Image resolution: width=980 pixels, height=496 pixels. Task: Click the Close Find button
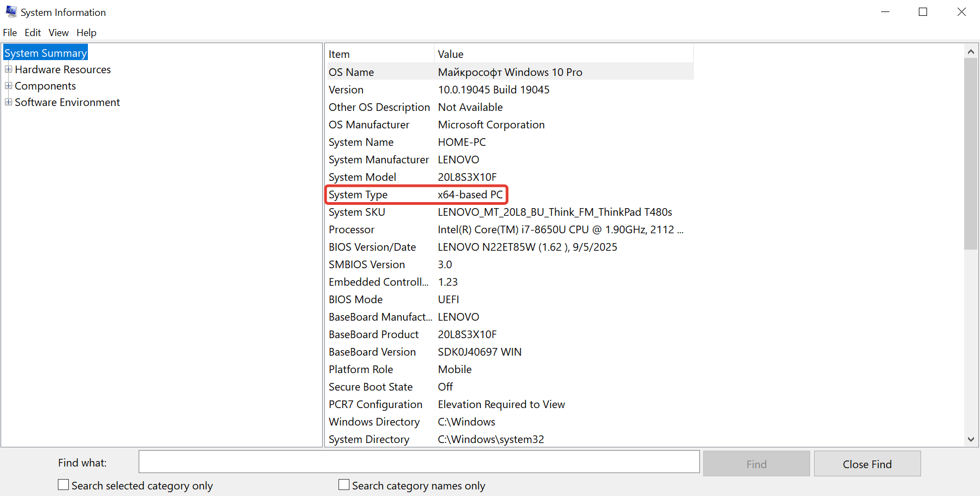click(x=867, y=464)
